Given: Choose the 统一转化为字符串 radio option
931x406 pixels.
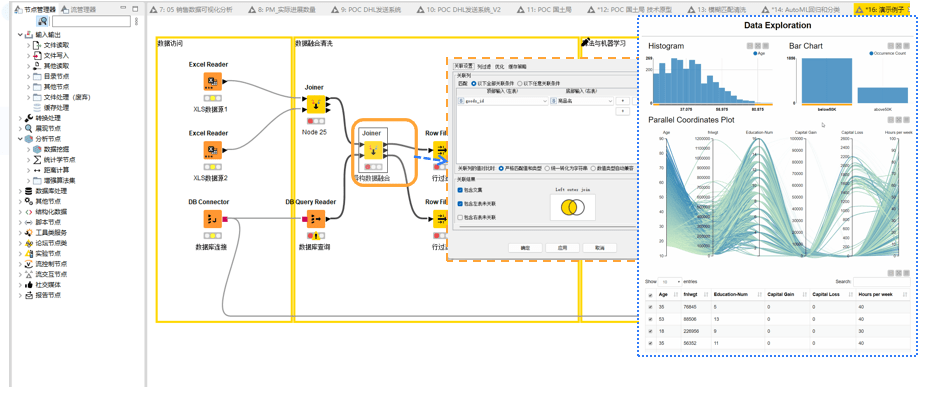Looking at the screenshot, I should (x=547, y=169).
